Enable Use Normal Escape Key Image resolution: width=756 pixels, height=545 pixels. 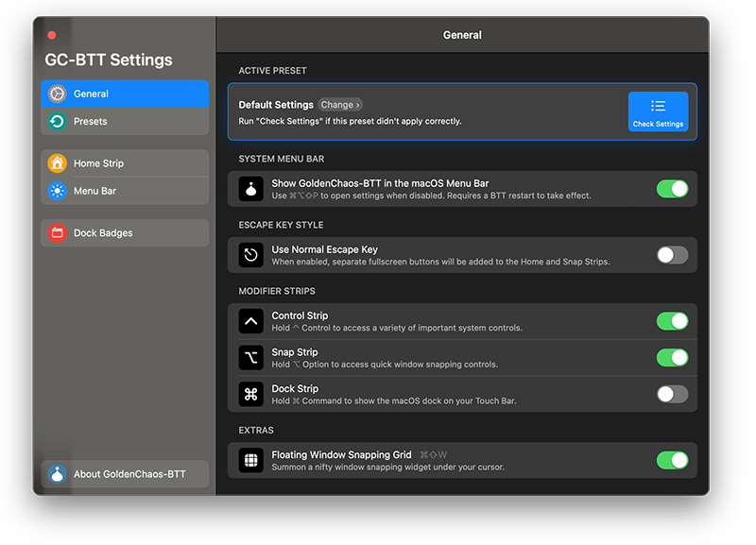pos(673,254)
